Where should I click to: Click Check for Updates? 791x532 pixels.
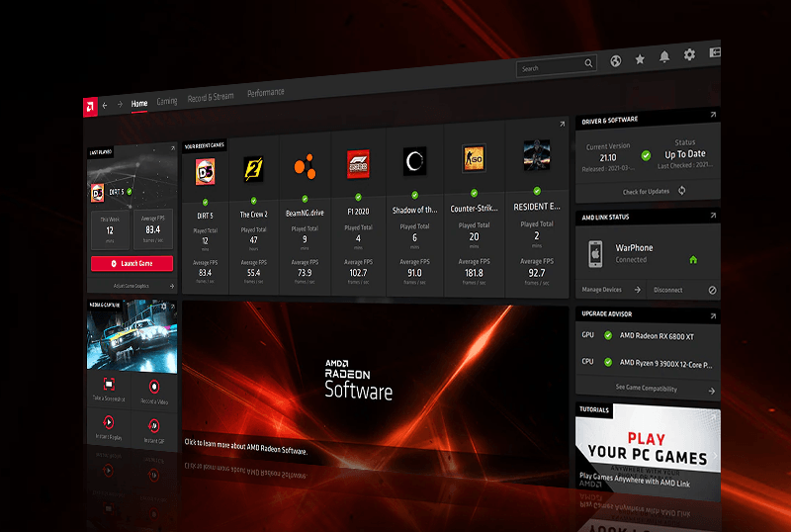click(646, 192)
